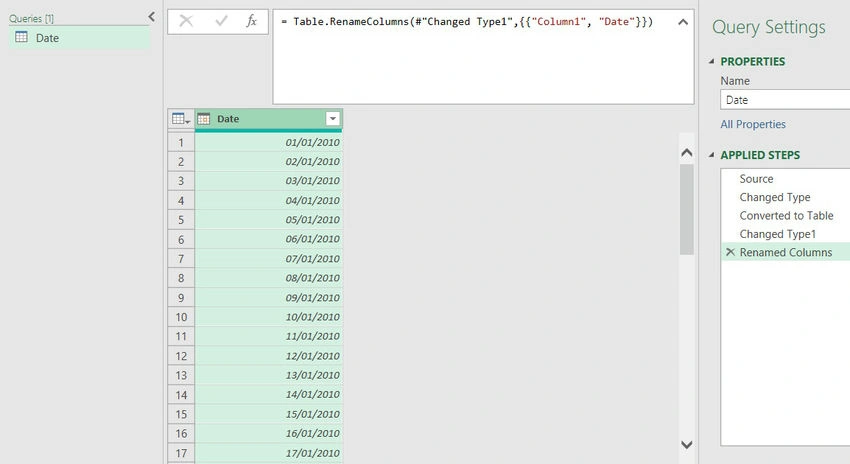Click the fx function icon

point(252,21)
